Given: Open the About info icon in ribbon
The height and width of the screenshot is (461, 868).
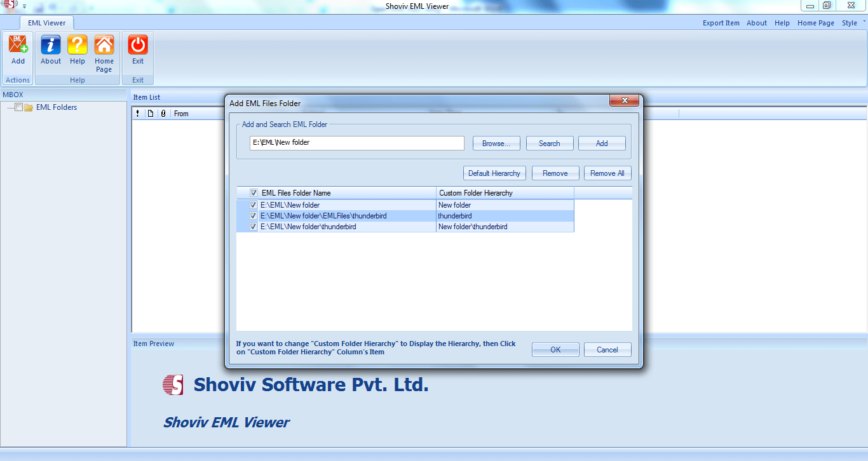Looking at the screenshot, I should click(51, 44).
